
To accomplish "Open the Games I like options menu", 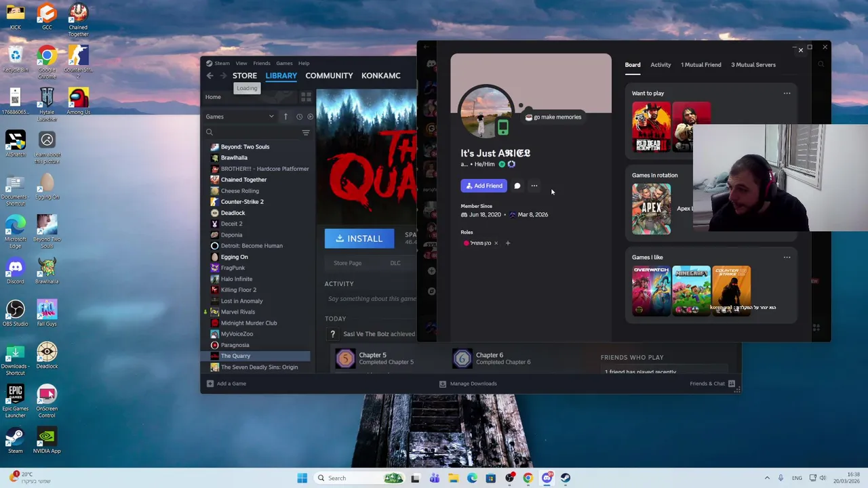I will (787, 258).
